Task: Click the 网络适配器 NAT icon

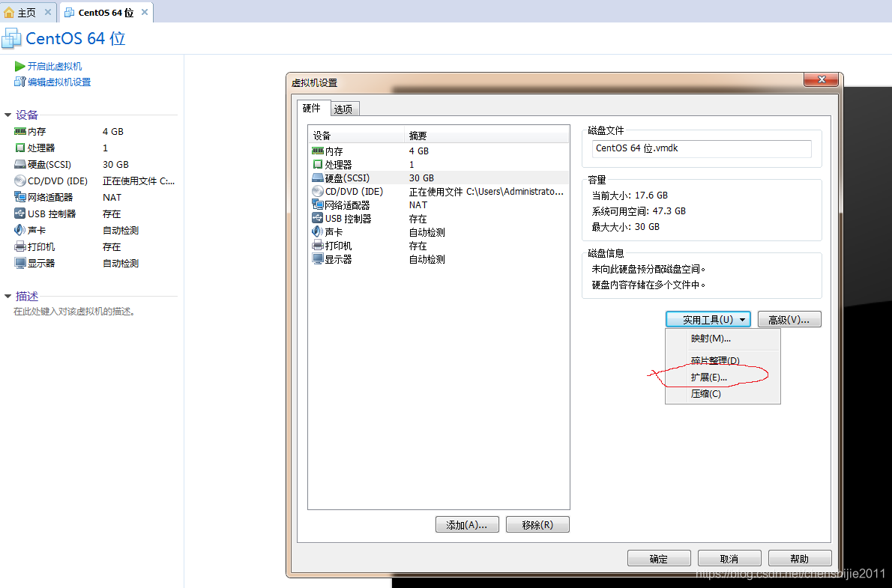Action: point(318,204)
